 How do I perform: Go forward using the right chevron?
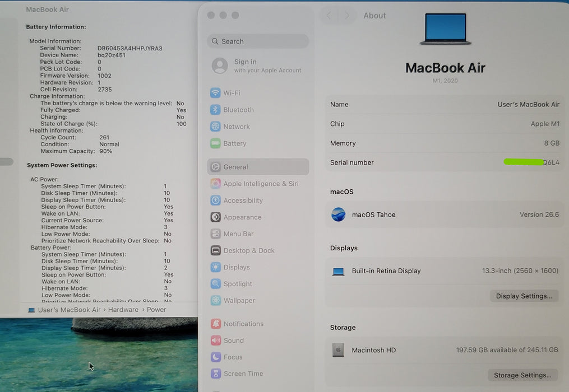click(x=347, y=16)
